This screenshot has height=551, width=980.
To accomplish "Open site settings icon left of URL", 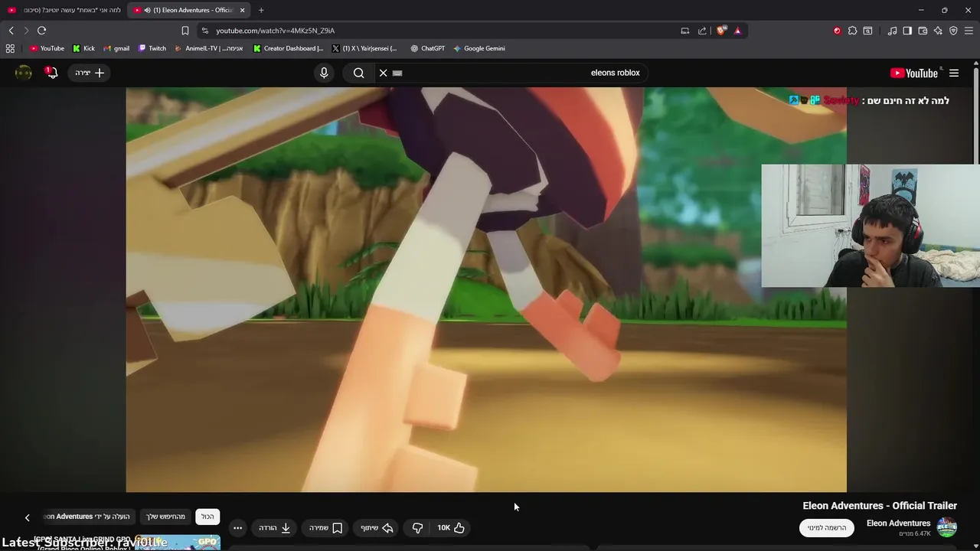I will pyautogui.click(x=204, y=31).
